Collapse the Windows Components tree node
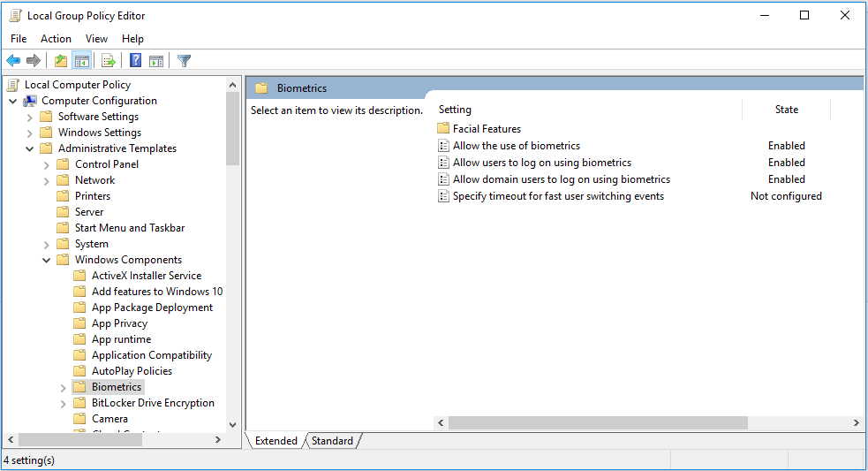The height and width of the screenshot is (471, 868). (x=47, y=260)
